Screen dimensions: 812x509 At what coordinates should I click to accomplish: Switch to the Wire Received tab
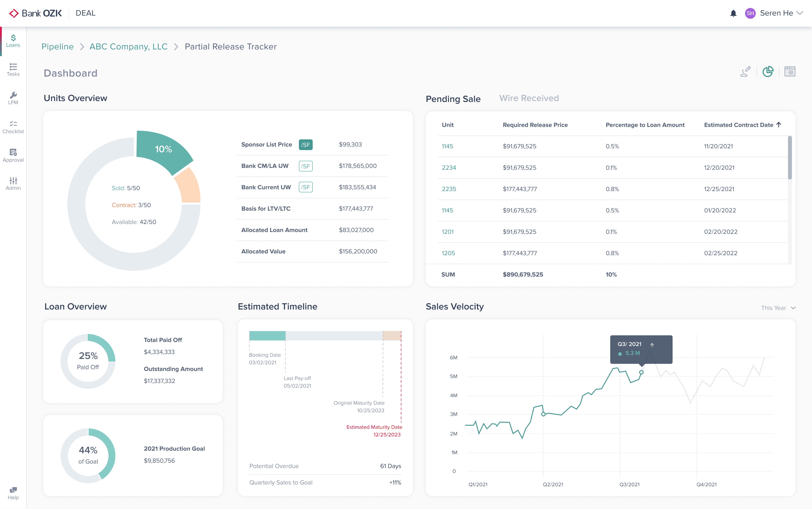point(528,98)
